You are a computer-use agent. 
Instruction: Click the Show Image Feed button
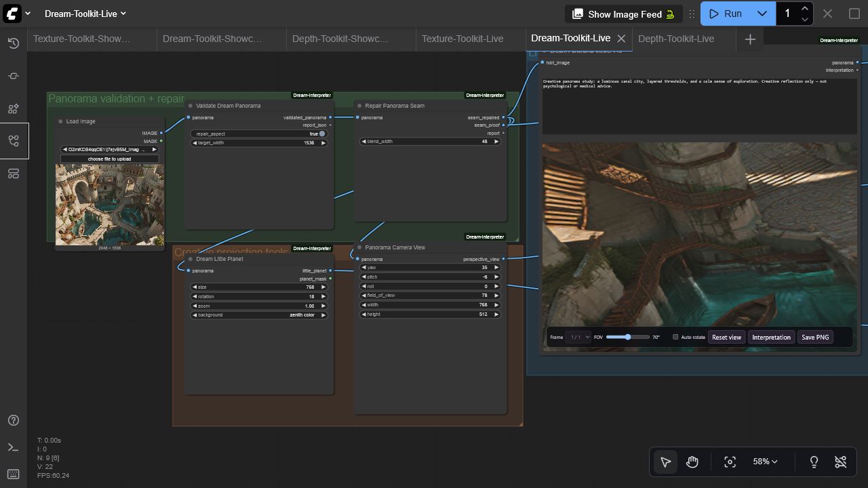623,14
